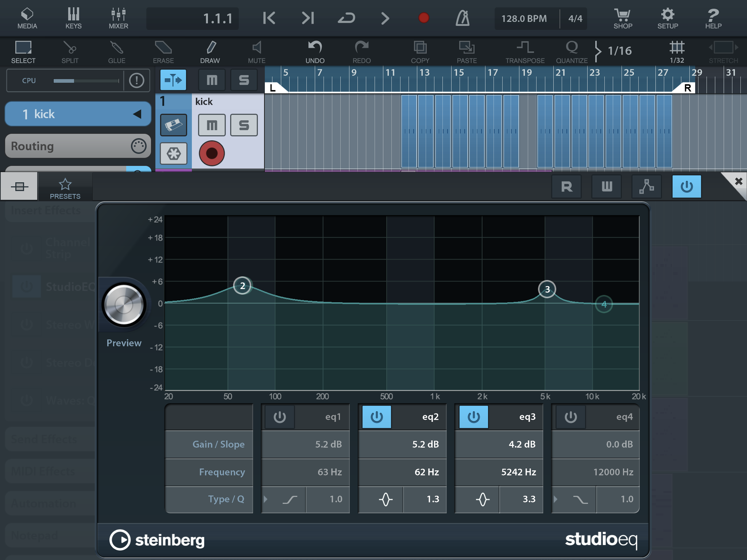Open the kick track instrument editor

[x=174, y=125]
